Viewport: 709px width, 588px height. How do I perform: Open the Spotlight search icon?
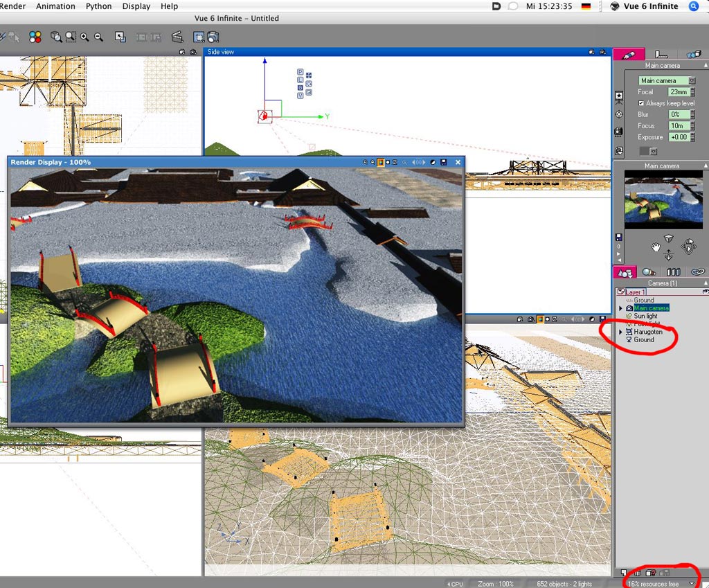point(694,6)
